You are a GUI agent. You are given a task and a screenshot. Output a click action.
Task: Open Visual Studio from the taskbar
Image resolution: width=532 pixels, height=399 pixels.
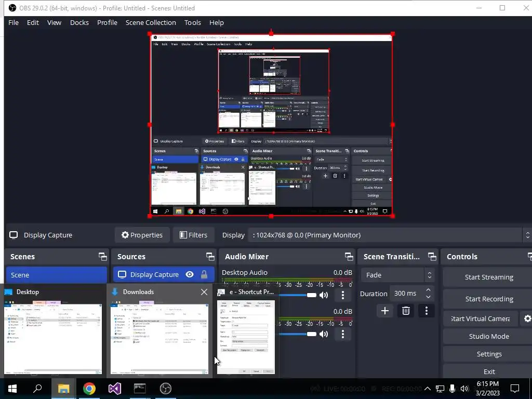point(115,389)
